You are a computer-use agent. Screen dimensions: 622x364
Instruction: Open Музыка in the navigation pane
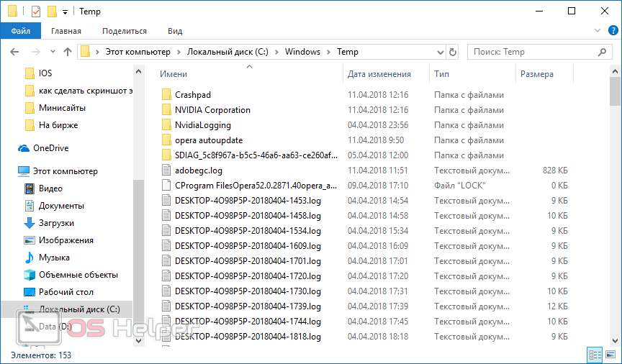click(x=54, y=258)
